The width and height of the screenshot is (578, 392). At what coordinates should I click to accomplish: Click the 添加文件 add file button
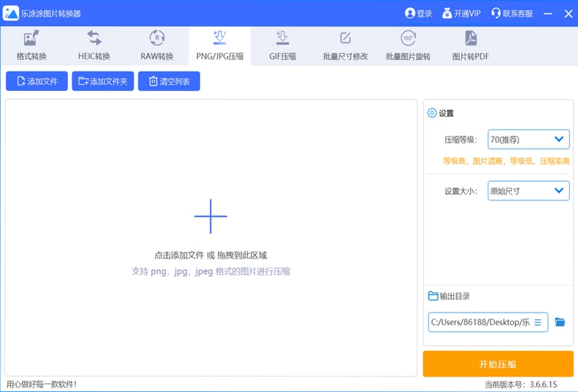(x=37, y=81)
